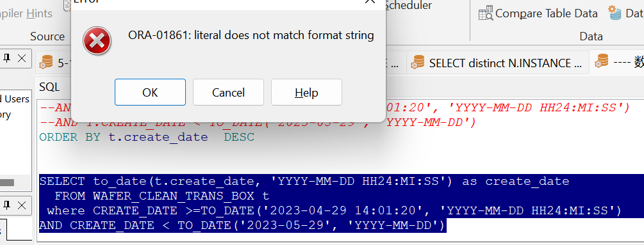This screenshot has height=245, width=644.
Task: Click the database icon on the '5-' tab
Action: [x=46, y=63]
